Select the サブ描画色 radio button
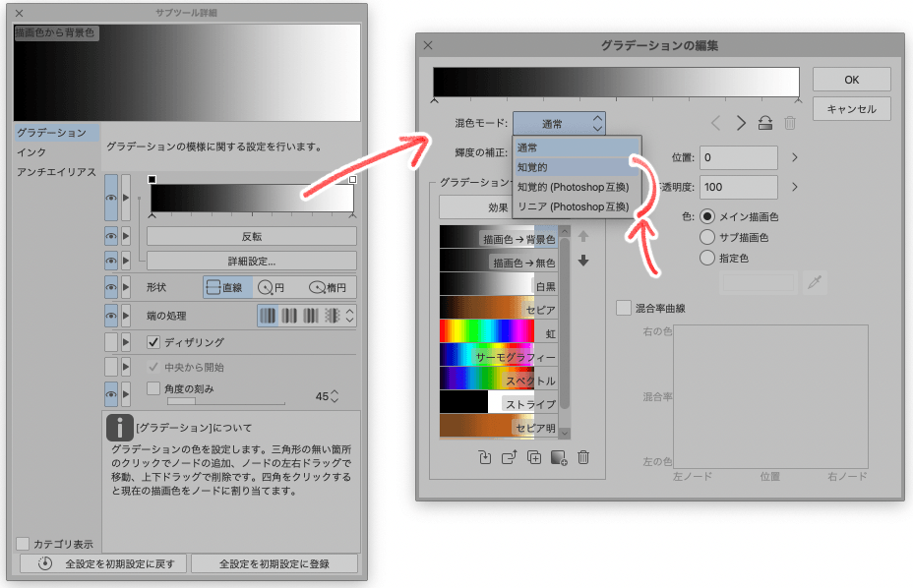Image resolution: width=913 pixels, height=588 pixels. [707, 238]
